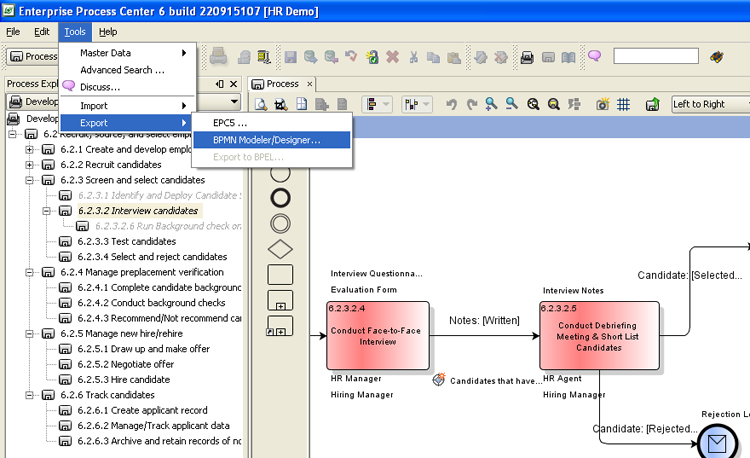
Task: Click the Undo arrow in diagram toolbar
Action: pos(451,104)
